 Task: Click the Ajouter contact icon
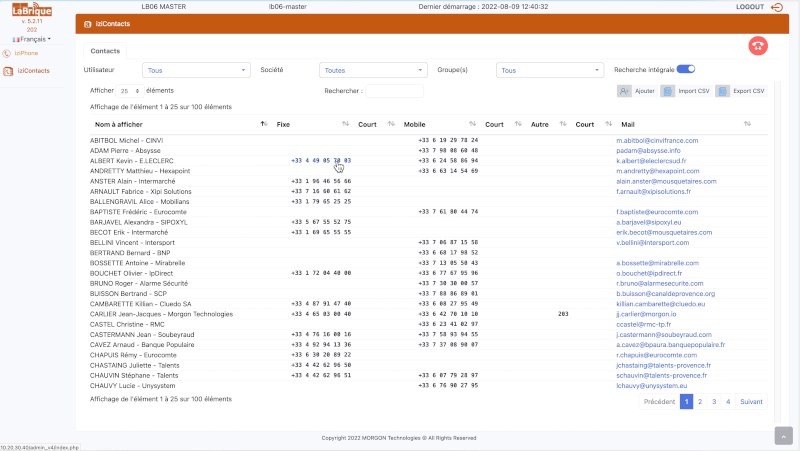coord(624,91)
